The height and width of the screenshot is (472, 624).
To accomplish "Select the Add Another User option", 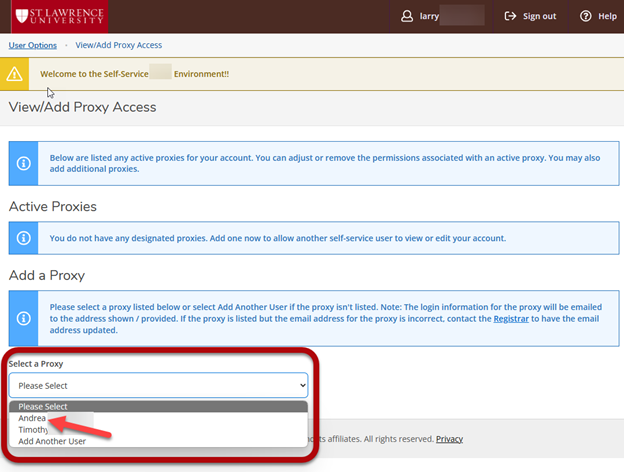I will point(51,441).
